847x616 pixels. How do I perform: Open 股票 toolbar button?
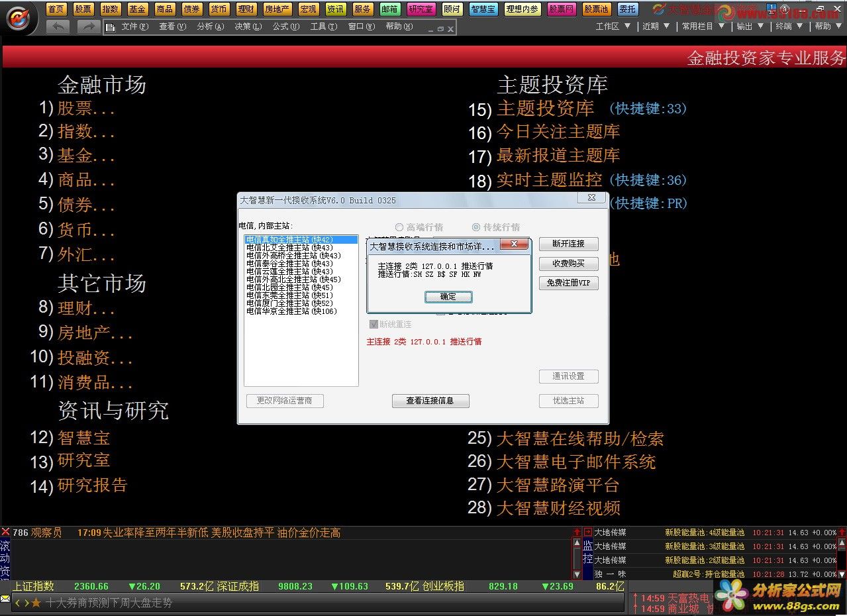tap(83, 9)
